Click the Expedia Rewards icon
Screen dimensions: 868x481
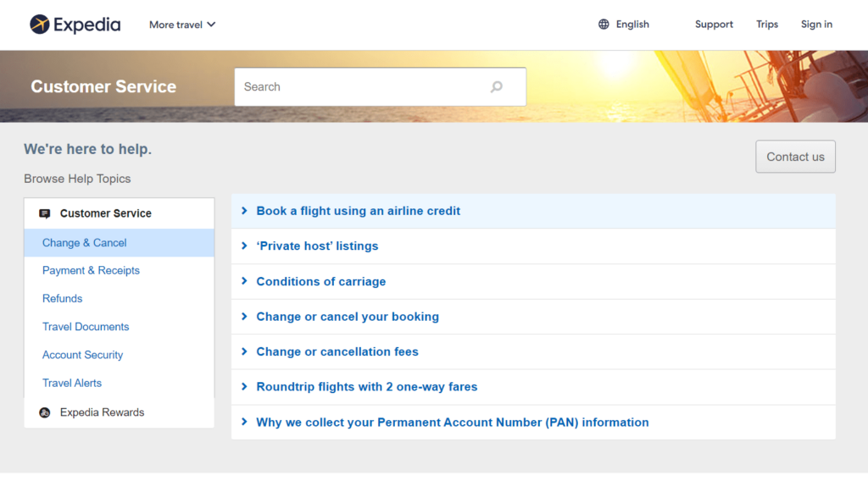click(45, 412)
